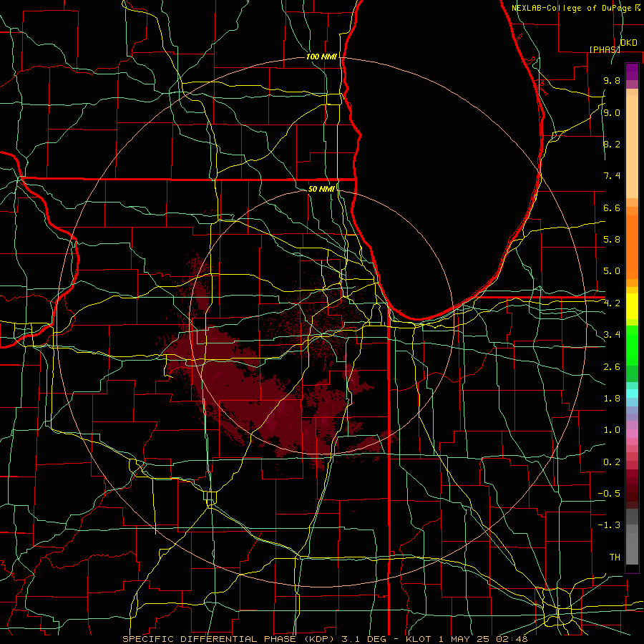Pick the bright green band of the color bar
The image size is (644, 644).
coord(632,344)
